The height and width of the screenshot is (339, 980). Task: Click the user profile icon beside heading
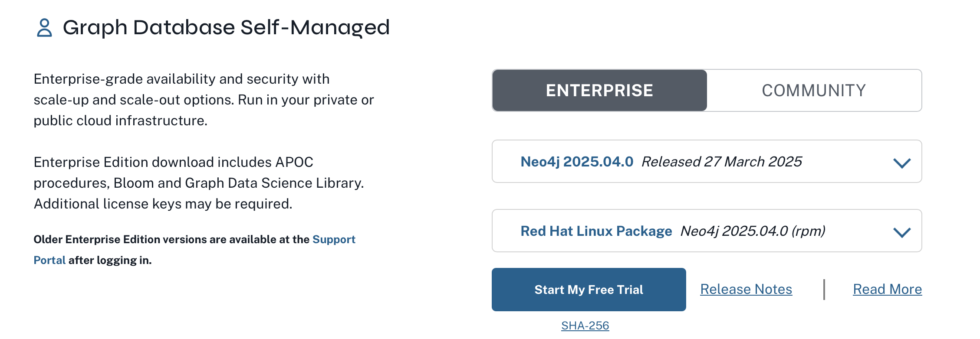44,28
